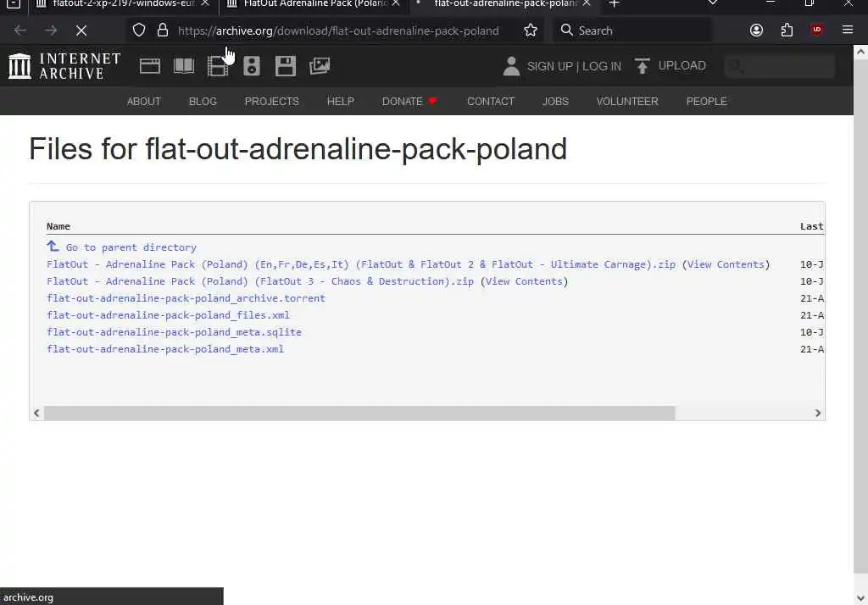Click SIGN UP link

549,66
